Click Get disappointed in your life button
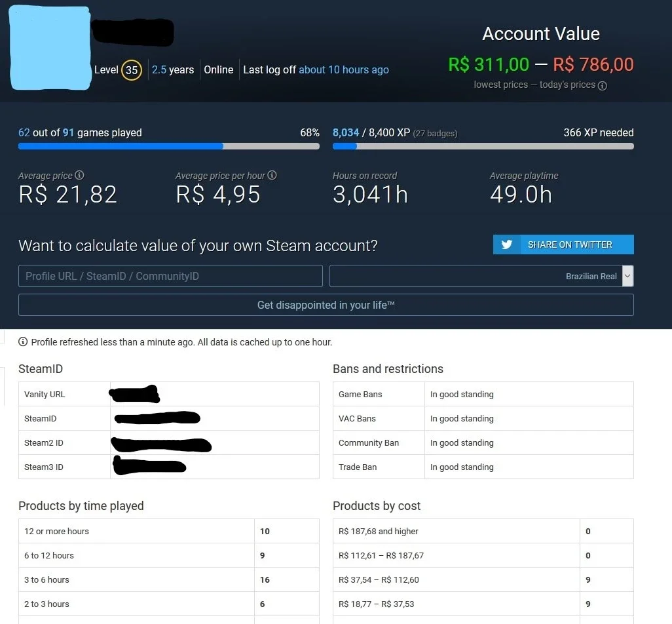 coord(326,305)
